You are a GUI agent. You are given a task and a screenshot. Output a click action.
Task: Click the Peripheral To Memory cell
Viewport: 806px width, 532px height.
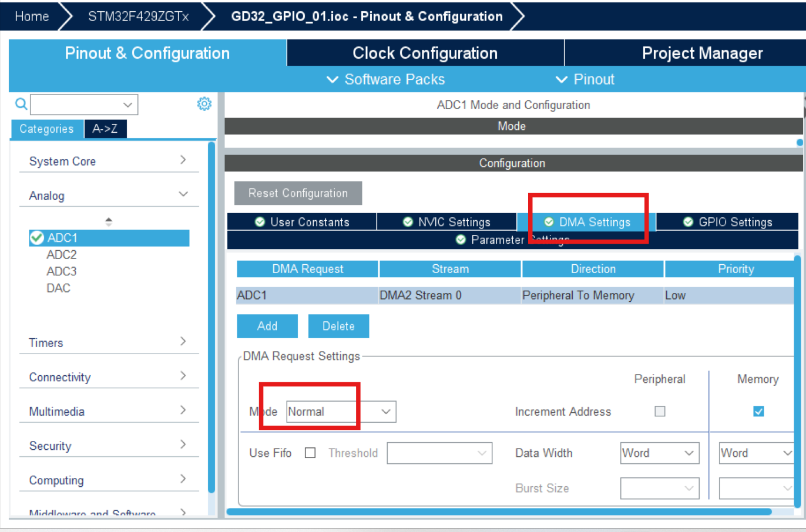[x=593, y=295]
